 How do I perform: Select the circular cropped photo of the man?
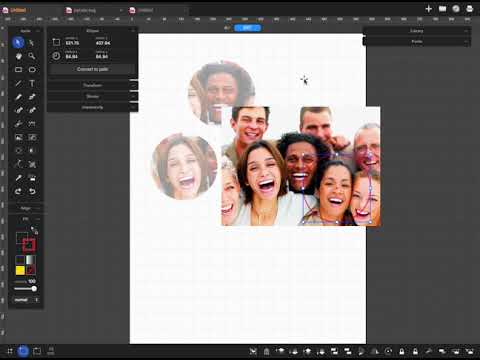click(x=221, y=93)
